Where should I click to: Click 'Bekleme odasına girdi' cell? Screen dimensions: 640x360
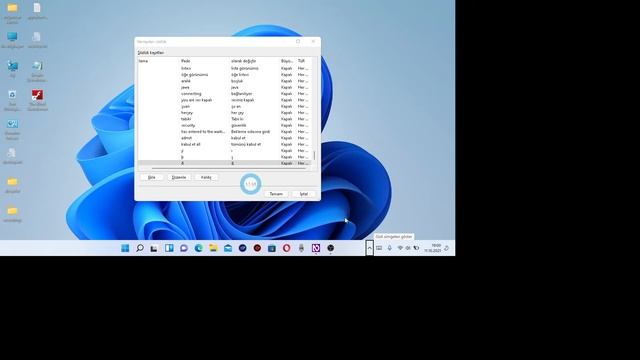coord(251,131)
